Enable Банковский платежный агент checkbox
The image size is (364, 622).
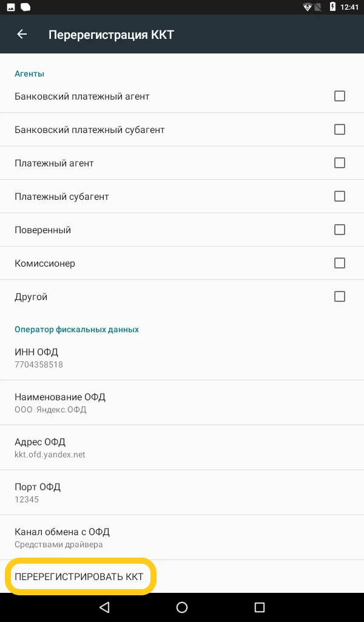click(x=340, y=96)
